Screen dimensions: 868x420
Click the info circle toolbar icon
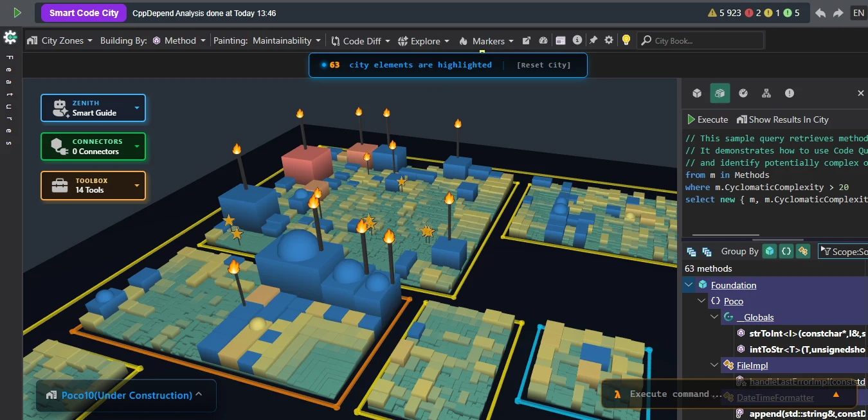(577, 40)
